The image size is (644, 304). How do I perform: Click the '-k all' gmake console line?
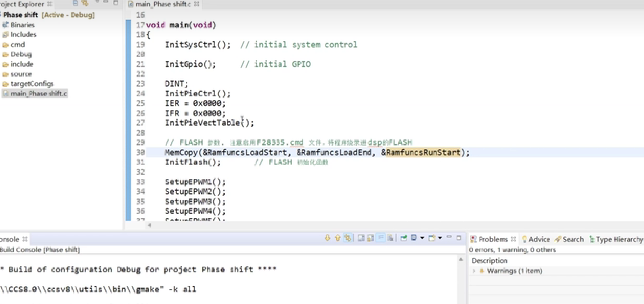tap(98, 289)
